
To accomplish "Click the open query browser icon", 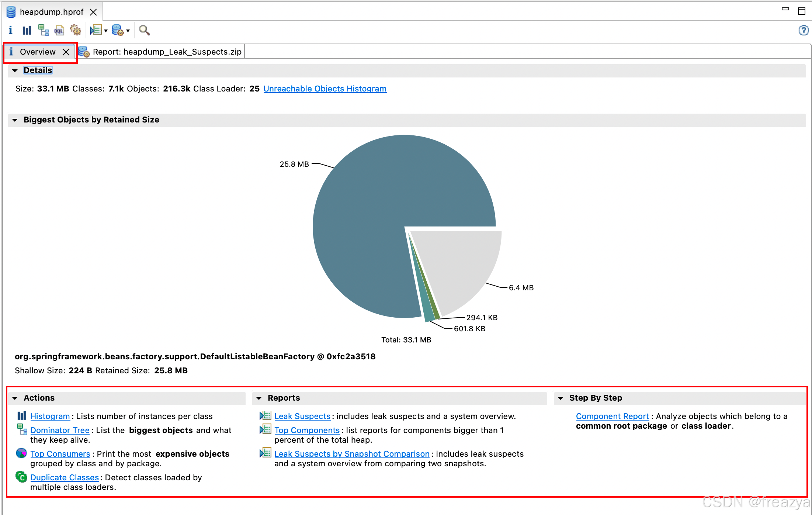I will 117,30.
